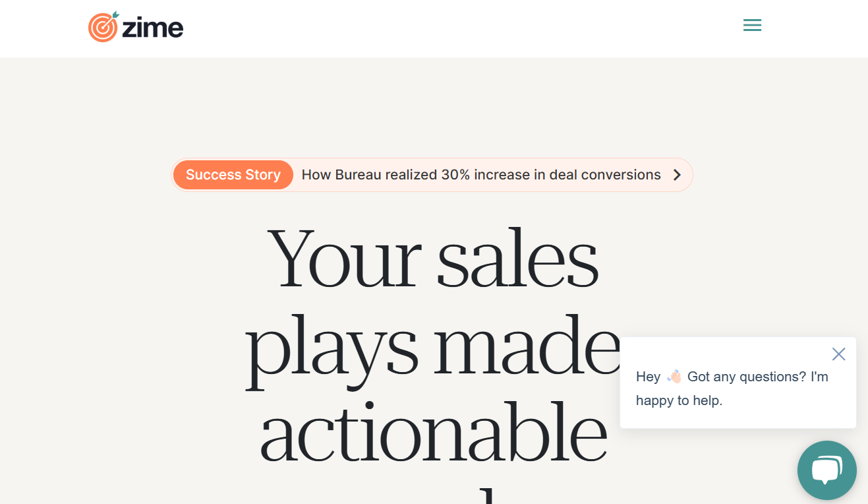
Task: Click the "actionable" headline word
Action: tap(433, 432)
